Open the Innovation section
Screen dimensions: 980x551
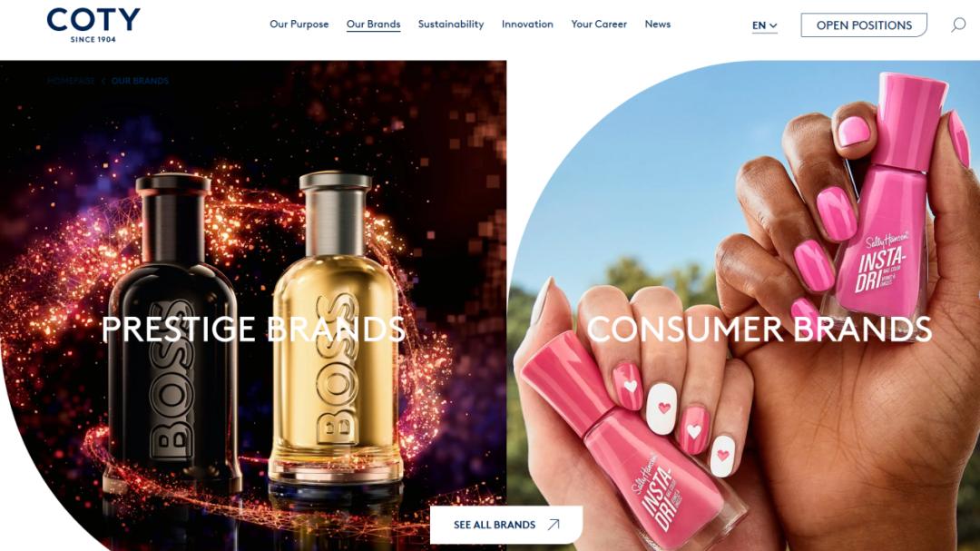(x=527, y=25)
